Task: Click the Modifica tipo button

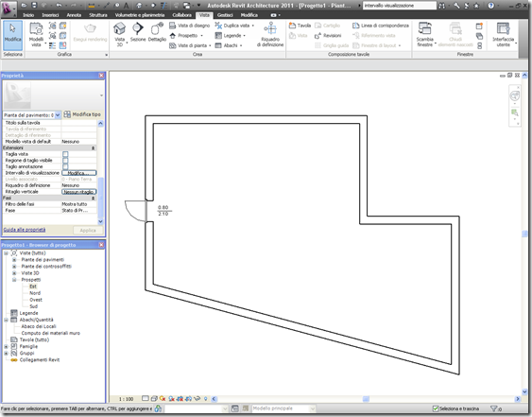Action: tap(82, 114)
